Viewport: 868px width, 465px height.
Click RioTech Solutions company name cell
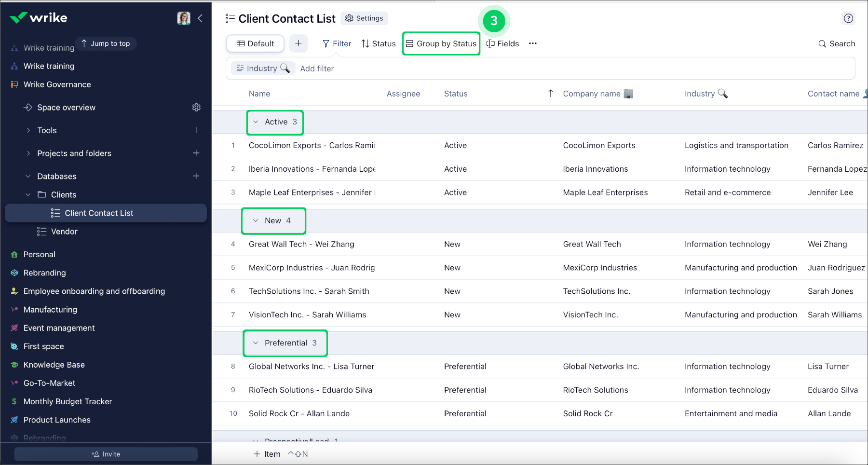[596, 390]
